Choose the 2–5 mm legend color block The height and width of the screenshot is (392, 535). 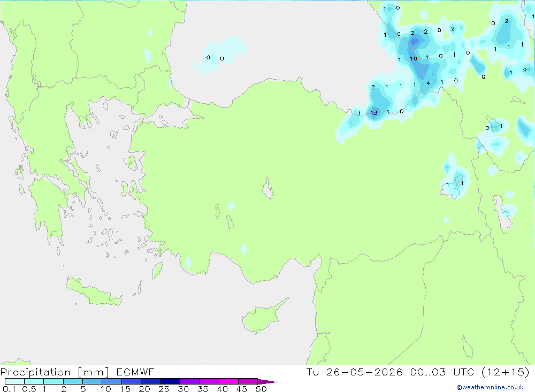point(73,381)
